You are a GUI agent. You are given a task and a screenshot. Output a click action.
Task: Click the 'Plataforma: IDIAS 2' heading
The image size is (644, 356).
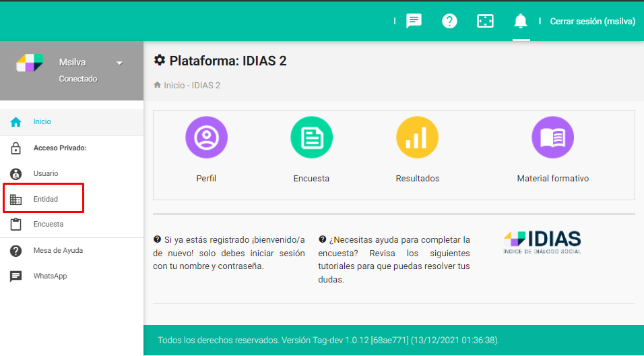click(x=228, y=61)
